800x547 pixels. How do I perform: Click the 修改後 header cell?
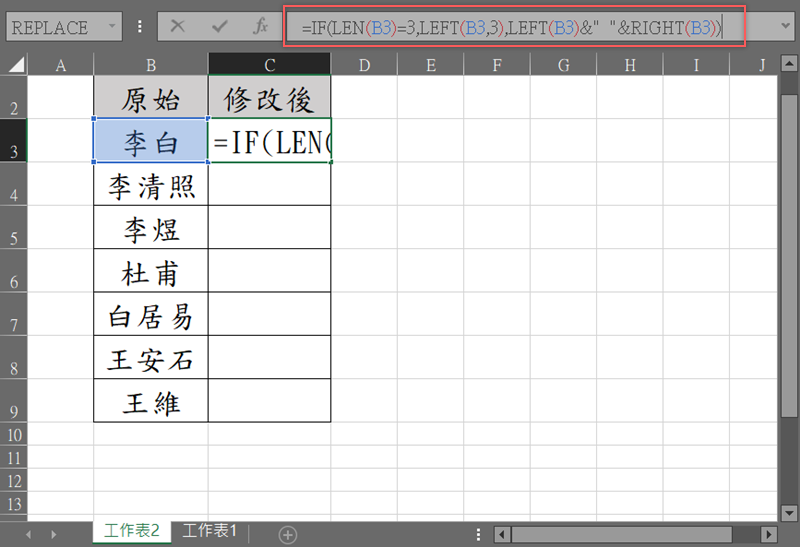(269, 97)
